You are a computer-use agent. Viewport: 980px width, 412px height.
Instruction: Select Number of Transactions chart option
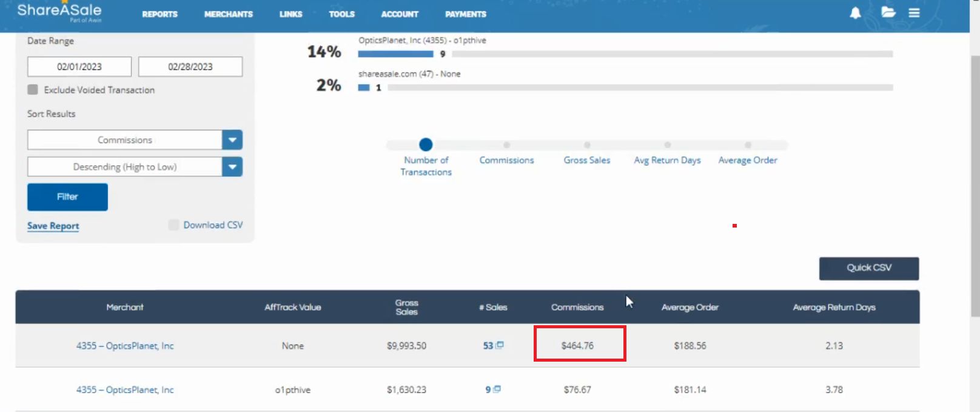pyautogui.click(x=426, y=144)
